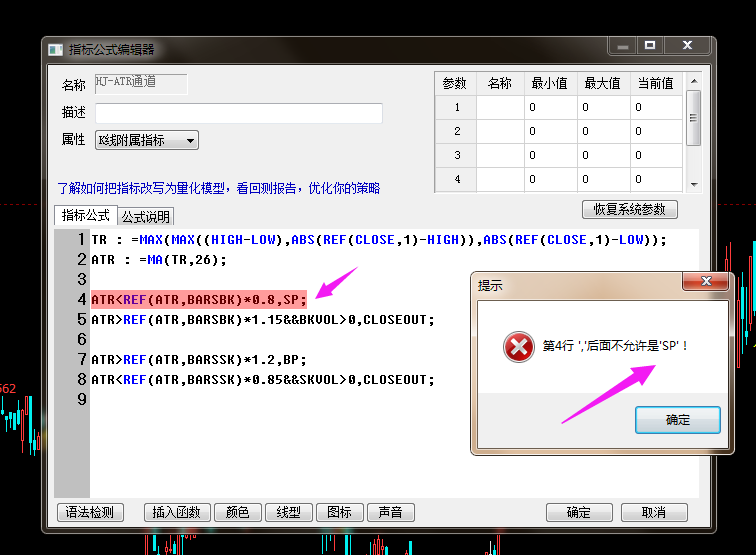Maximize the 指标公式编辑器 window
Viewport: 756px width, 555px height.
[650, 46]
